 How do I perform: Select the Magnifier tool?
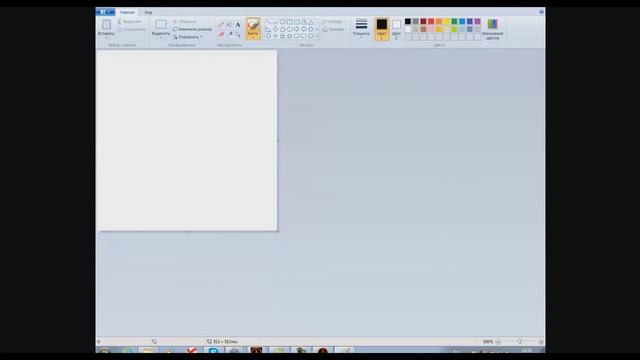point(238,34)
